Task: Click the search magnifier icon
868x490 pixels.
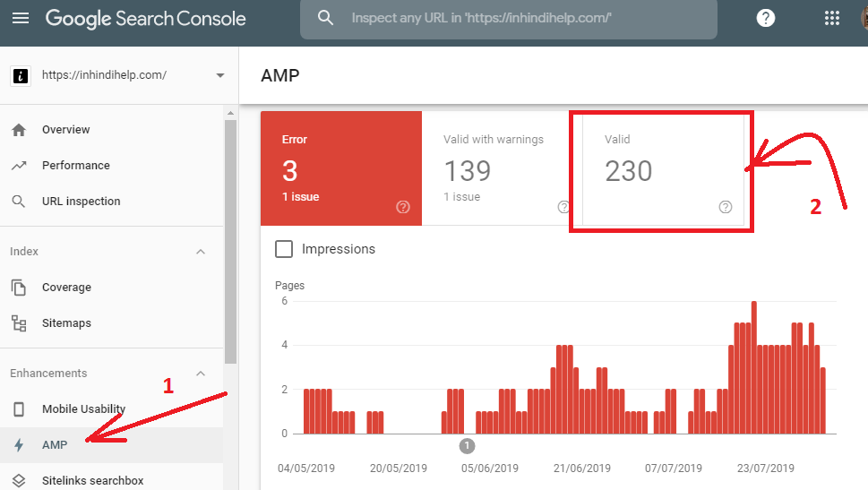Action: click(x=325, y=18)
